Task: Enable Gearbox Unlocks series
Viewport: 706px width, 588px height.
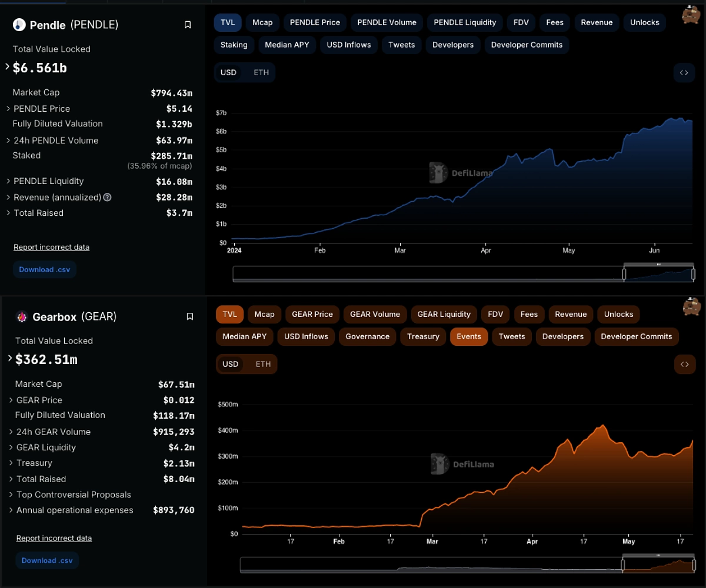Action: (618, 314)
